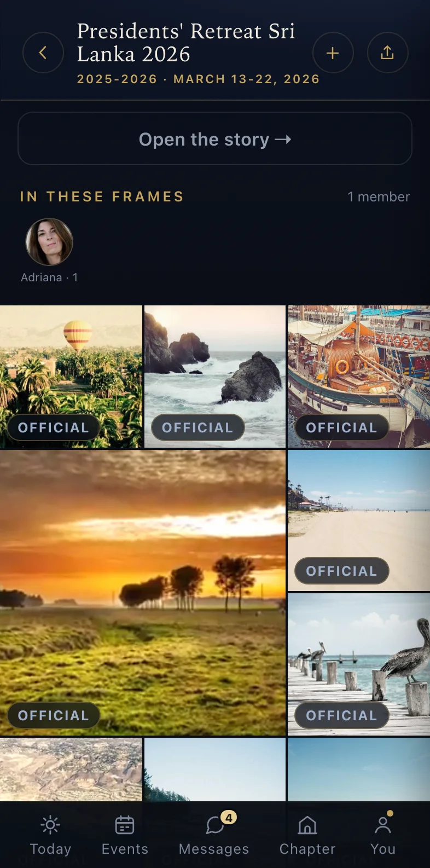Open the large sunset field photo
This screenshot has width=430, height=868.
[x=143, y=593]
